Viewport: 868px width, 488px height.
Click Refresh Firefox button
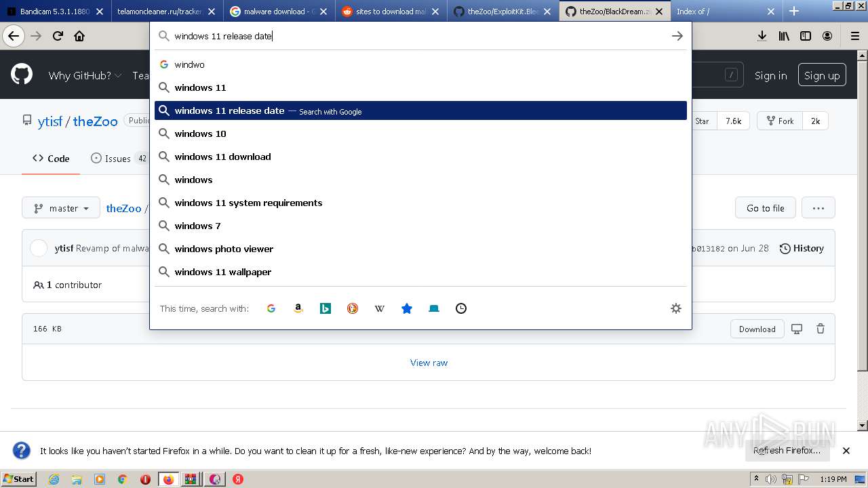tap(787, 450)
